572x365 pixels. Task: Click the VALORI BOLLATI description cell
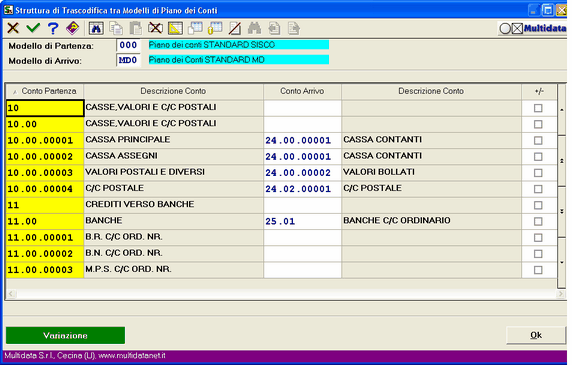point(432,173)
